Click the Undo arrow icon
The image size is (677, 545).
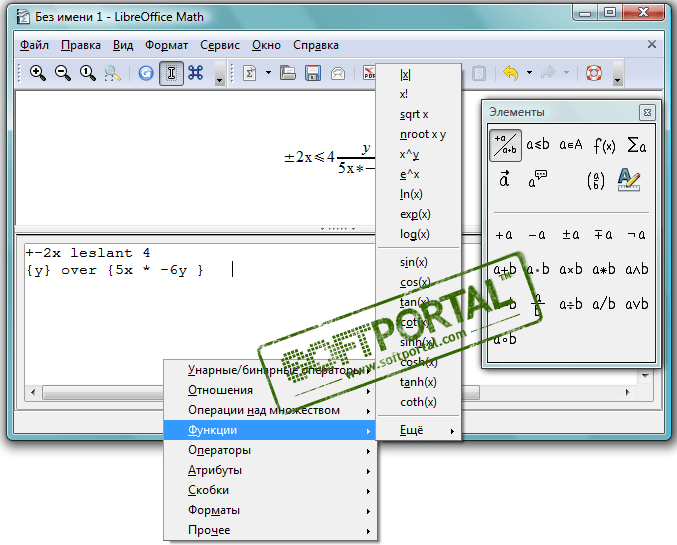point(511,73)
